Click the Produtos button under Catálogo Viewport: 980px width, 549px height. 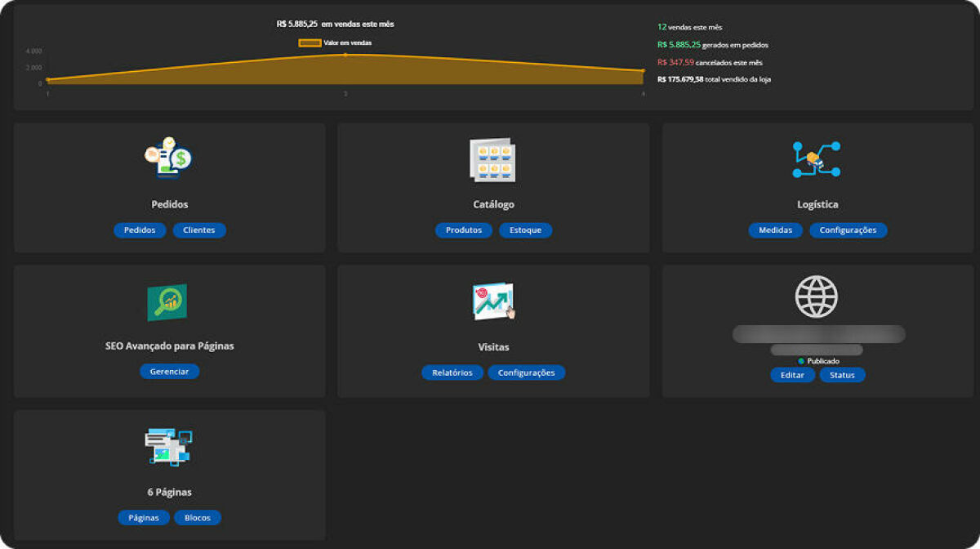click(x=463, y=230)
